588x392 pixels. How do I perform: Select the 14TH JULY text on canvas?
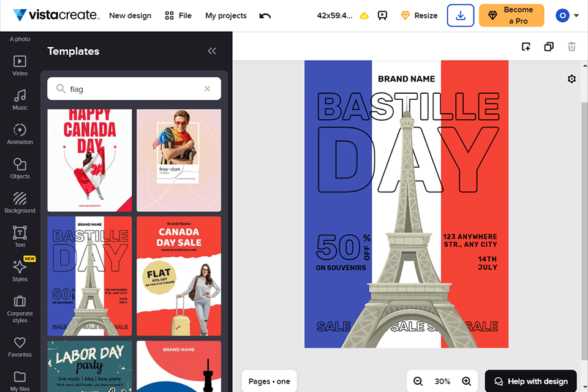[x=487, y=263]
